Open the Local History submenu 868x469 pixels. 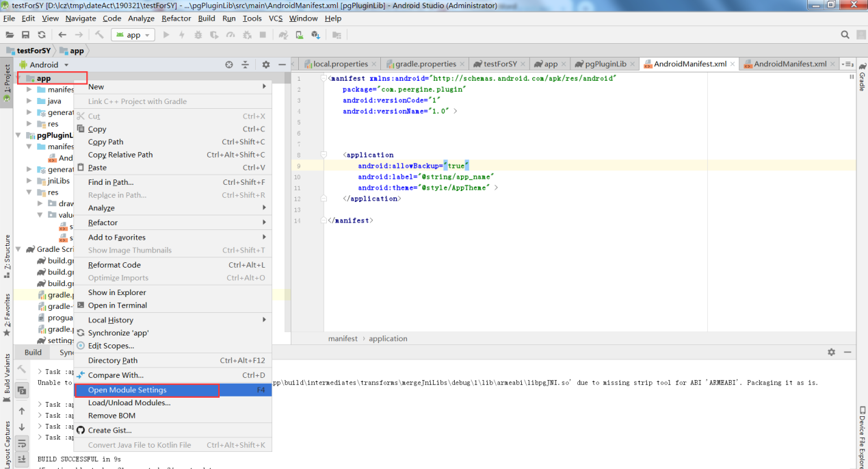pos(172,320)
